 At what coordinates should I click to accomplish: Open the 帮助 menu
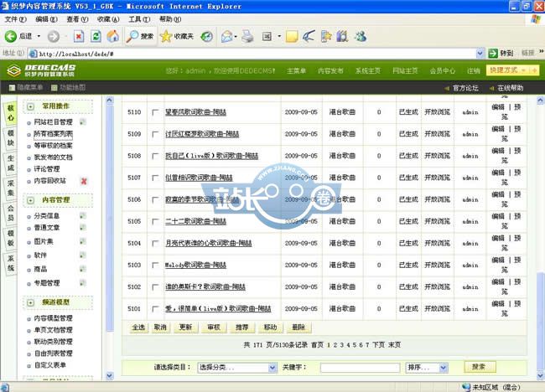click(x=170, y=19)
